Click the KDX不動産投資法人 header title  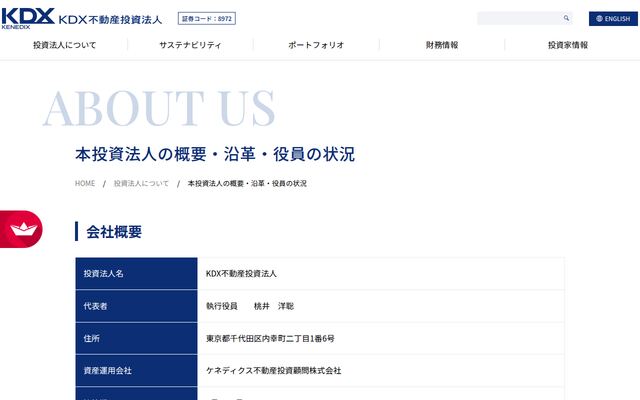coord(110,20)
